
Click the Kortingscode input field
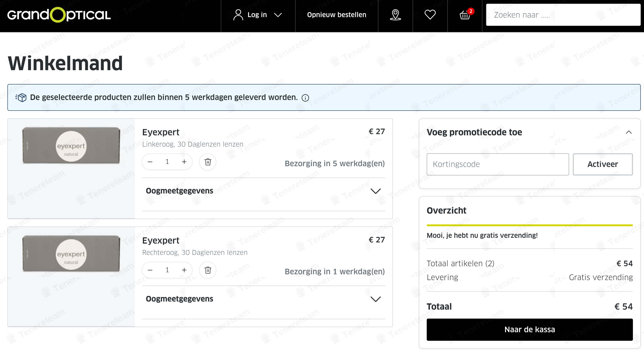[497, 164]
